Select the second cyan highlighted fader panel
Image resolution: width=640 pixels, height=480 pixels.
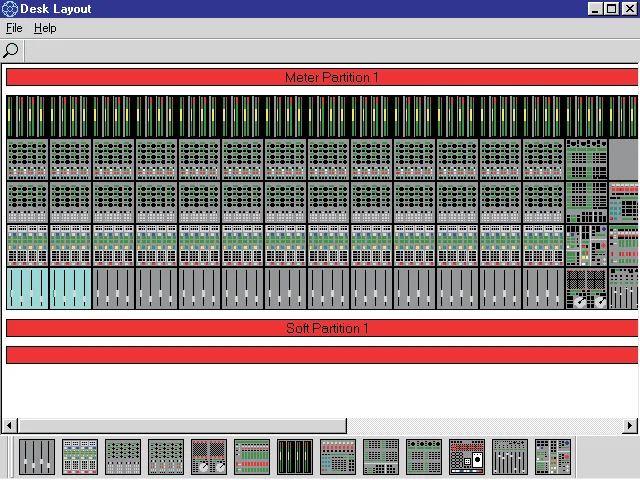point(71,288)
